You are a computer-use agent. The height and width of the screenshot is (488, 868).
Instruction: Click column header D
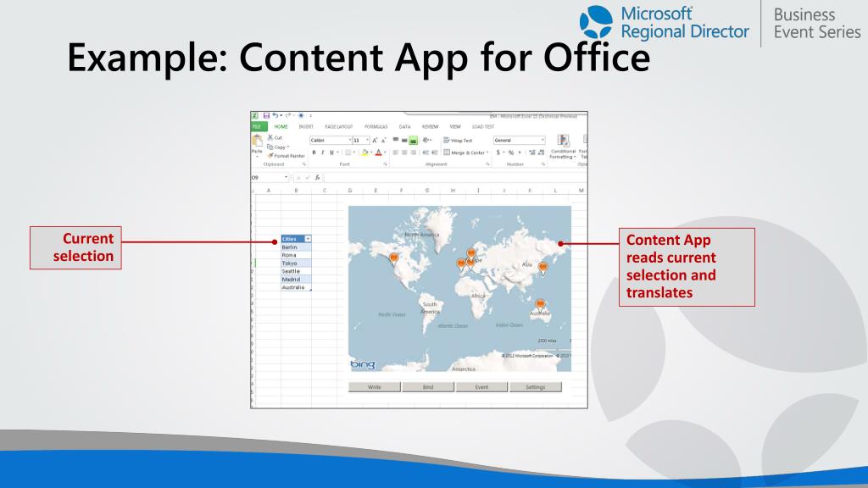[x=350, y=191]
